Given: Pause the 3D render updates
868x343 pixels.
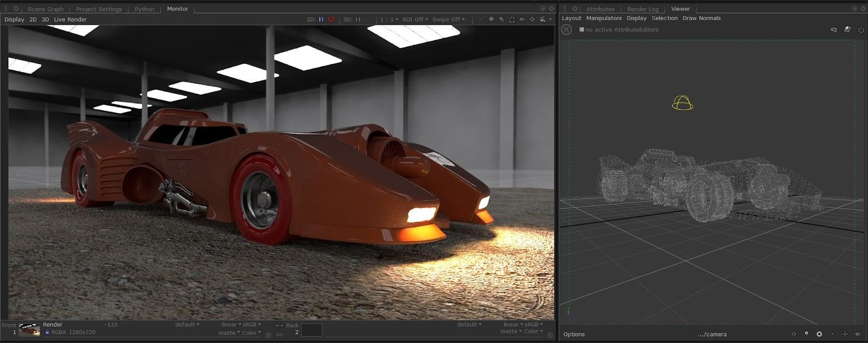Looking at the screenshot, I should pyautogui.click(x=358, y=19).
